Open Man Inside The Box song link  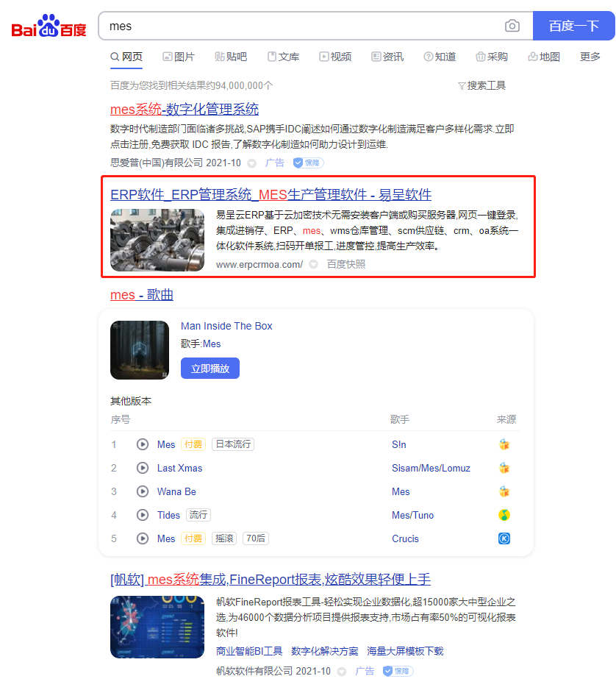(x=226, y=326)
